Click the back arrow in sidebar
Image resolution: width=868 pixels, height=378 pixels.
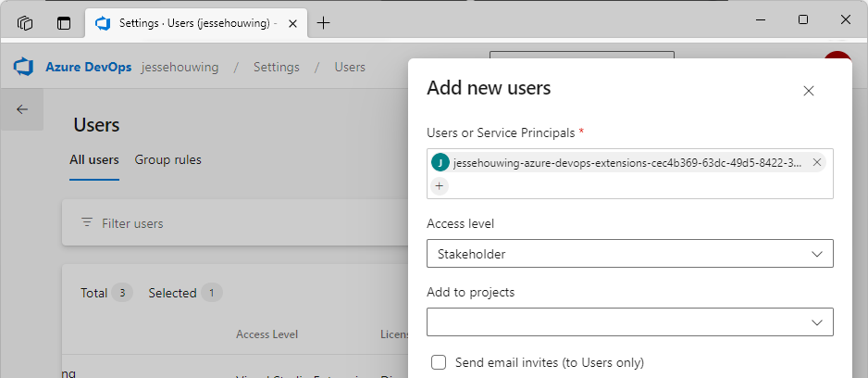22,109
